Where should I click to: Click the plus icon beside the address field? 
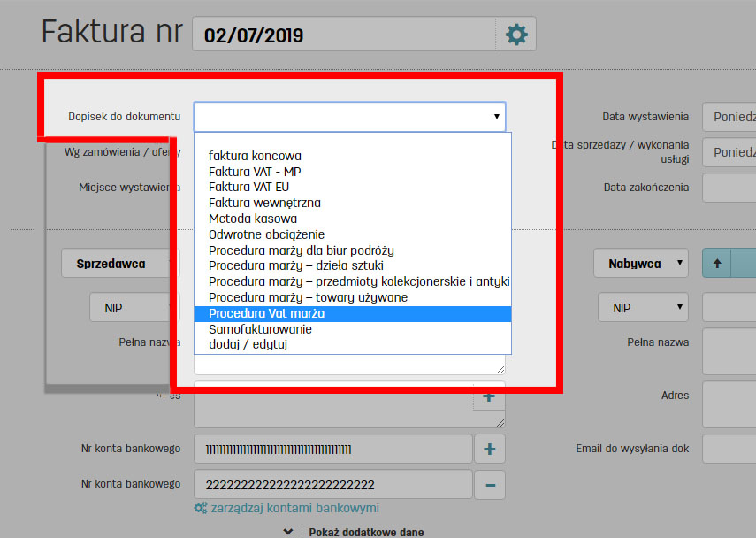point(489,398)
